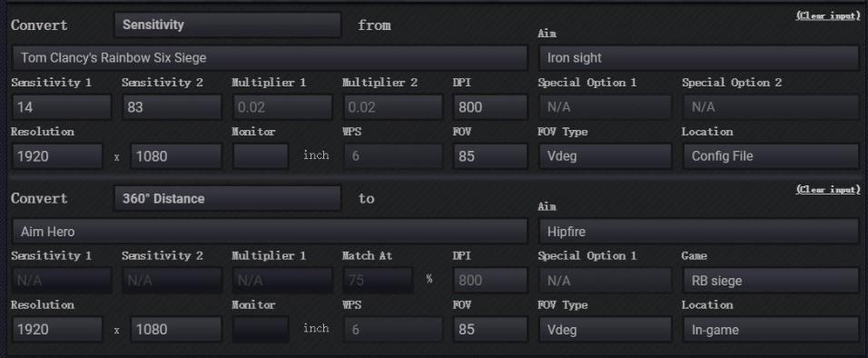This screenshot has width=868, height=358.
Task: Focus the Sensitivity 1 field showing 14
Action: pyautogui.click(x=62, y=107)
